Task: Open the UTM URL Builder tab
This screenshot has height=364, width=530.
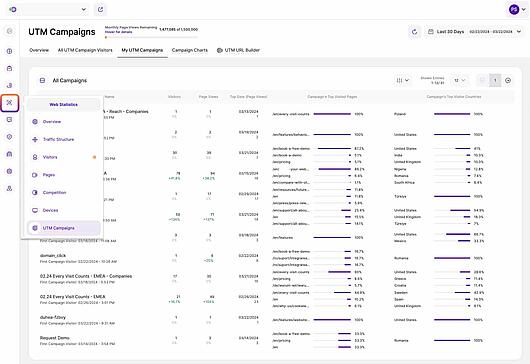Action: [238, 50]
